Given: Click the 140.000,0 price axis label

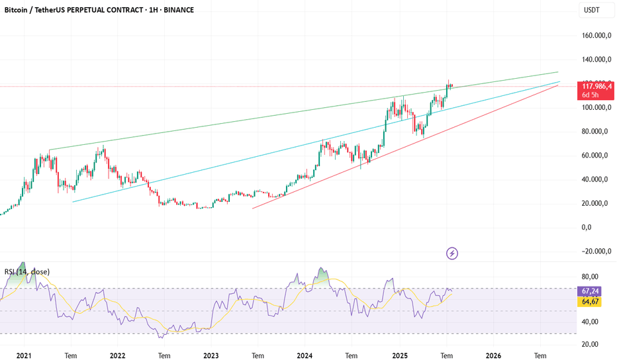Looking at the screenshot, I should pos(596,60).
